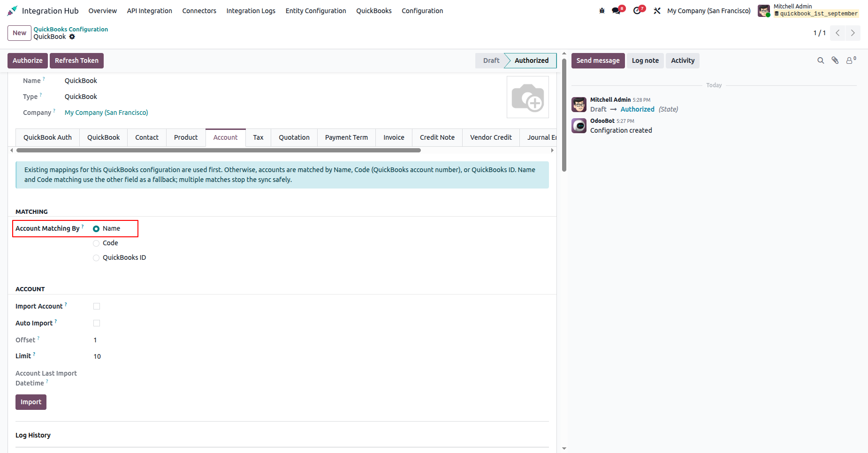Switch to the QuickBook Auth tab

pos(47,137)
